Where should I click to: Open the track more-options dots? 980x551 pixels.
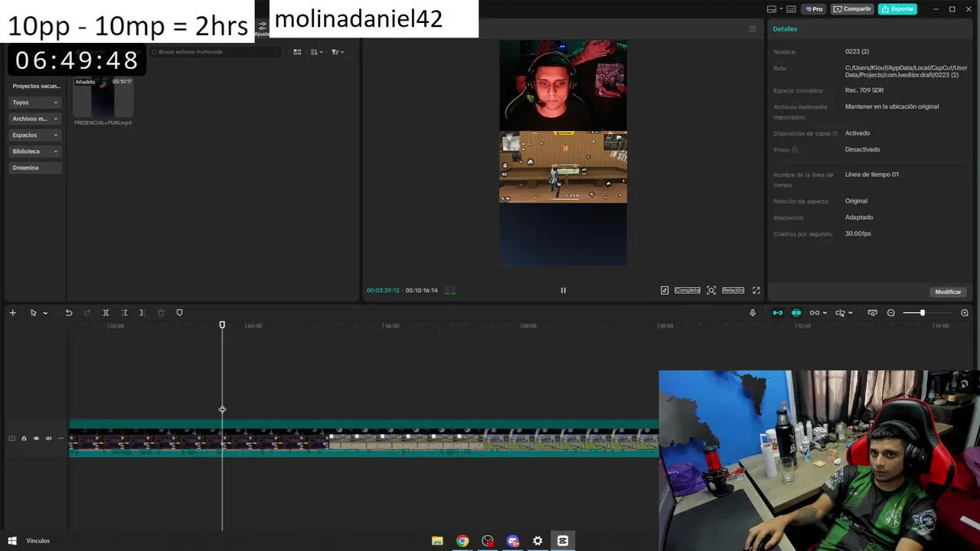pyautogui.click(x=60, y=439)
